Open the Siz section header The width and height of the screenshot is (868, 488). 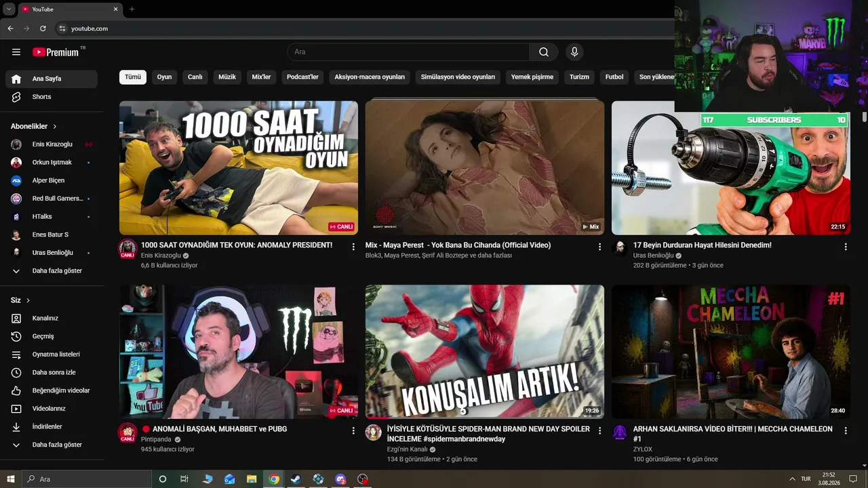(x=20, y=300)
